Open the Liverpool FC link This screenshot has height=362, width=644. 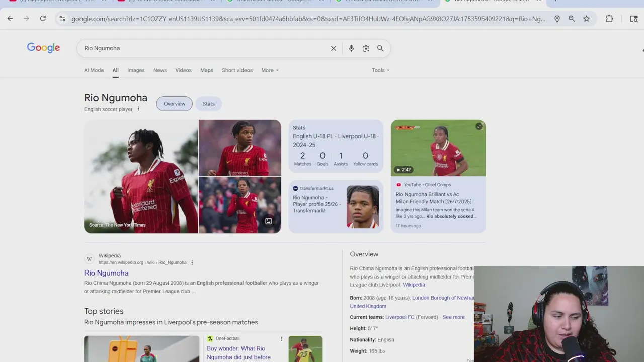pyautogui.click(x=400, y=317)
